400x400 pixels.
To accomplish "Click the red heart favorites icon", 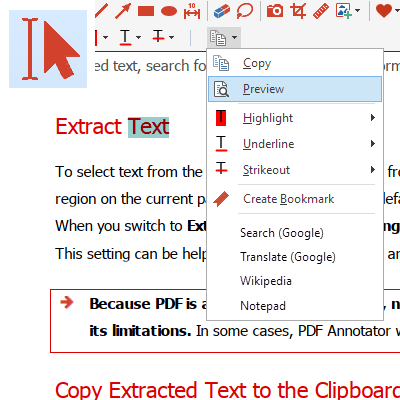I will pyautogui.click(x=384, y=11).
